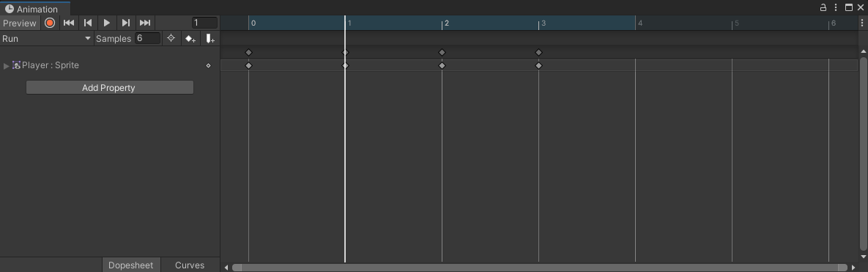Switch to the Dopesheet tab
Image resolution: width=868 pixels, height=272 pixels.
point(130,265)
